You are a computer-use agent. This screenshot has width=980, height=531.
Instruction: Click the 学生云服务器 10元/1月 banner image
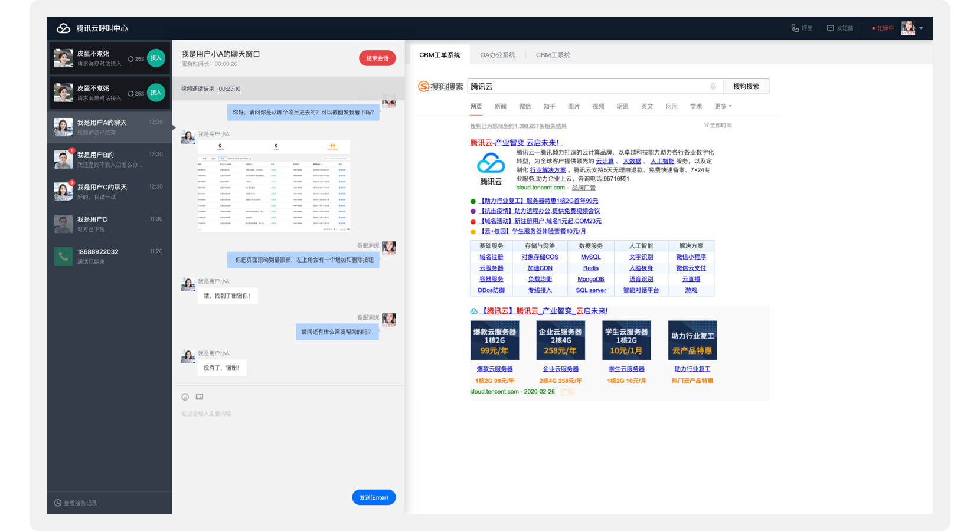pyautogui.click(x=626, y=340)
